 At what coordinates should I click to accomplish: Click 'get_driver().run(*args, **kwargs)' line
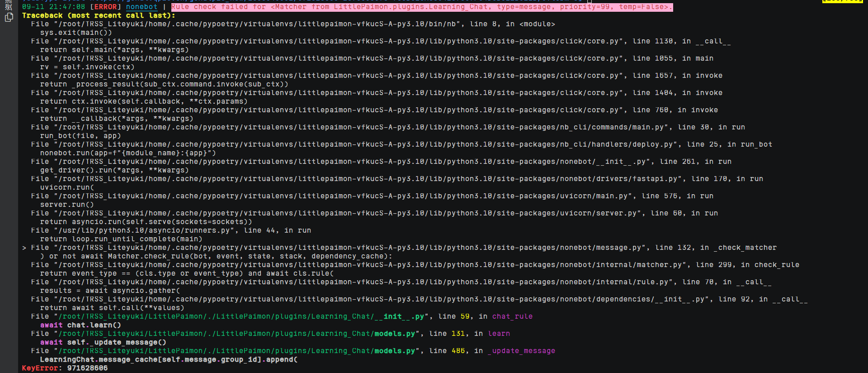click(x=114, y=170)
